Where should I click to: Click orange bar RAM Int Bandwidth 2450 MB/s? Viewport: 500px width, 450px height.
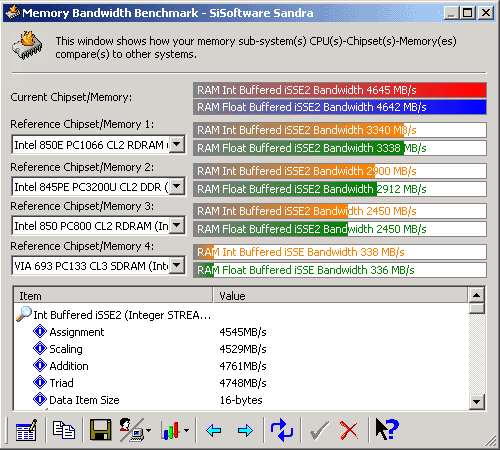click(340, 211)
